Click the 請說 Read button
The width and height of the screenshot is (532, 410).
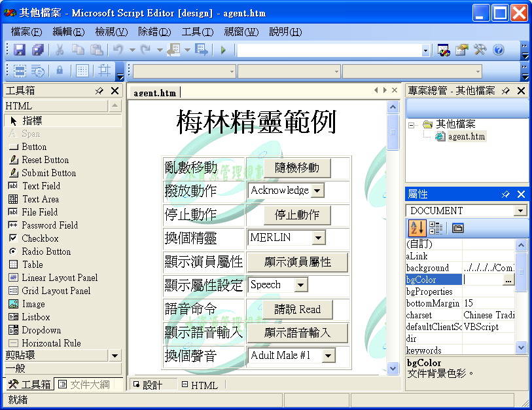coord(298,309)
